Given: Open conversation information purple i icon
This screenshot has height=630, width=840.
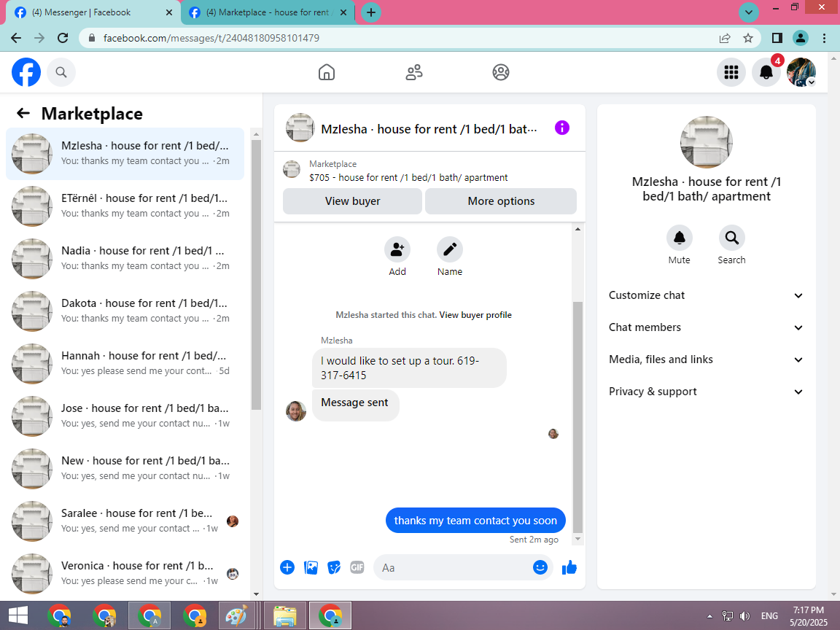Looking at the screenshot, I should tap(562, 128).
